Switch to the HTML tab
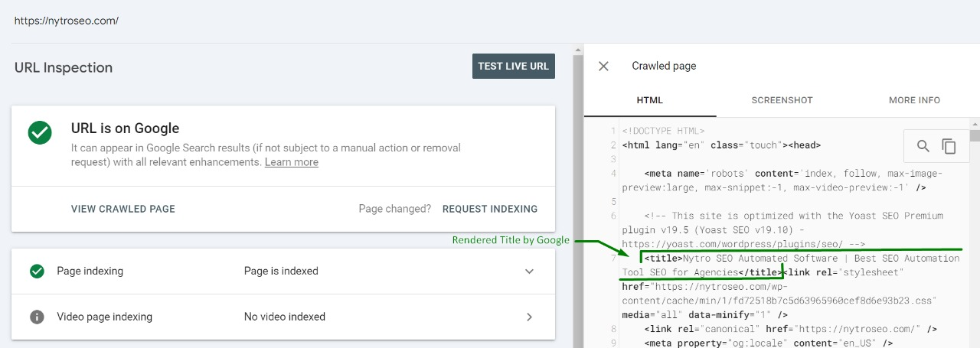This screenshot has width=980, height=348. point(649,100)
